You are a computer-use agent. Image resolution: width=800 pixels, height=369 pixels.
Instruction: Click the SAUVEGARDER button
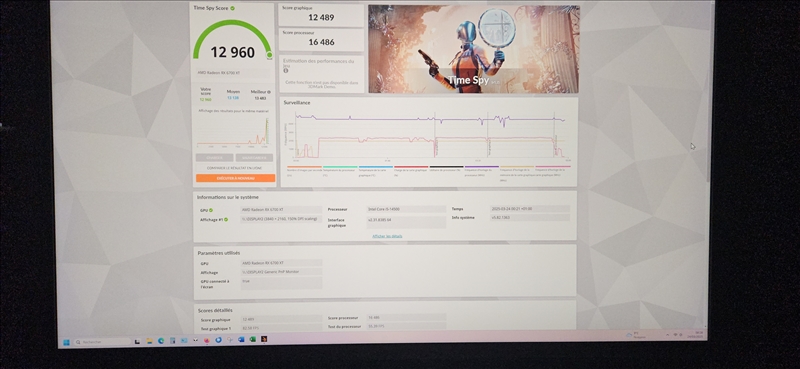pos(254,158)
